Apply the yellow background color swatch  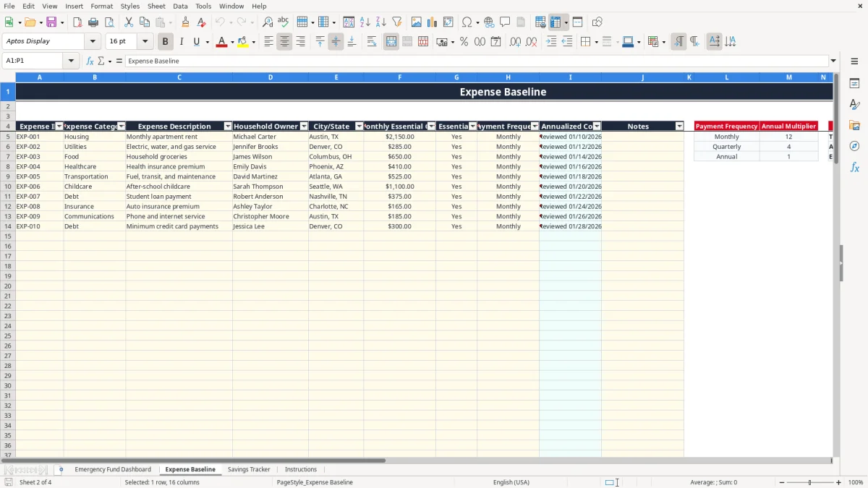(243, 42)
